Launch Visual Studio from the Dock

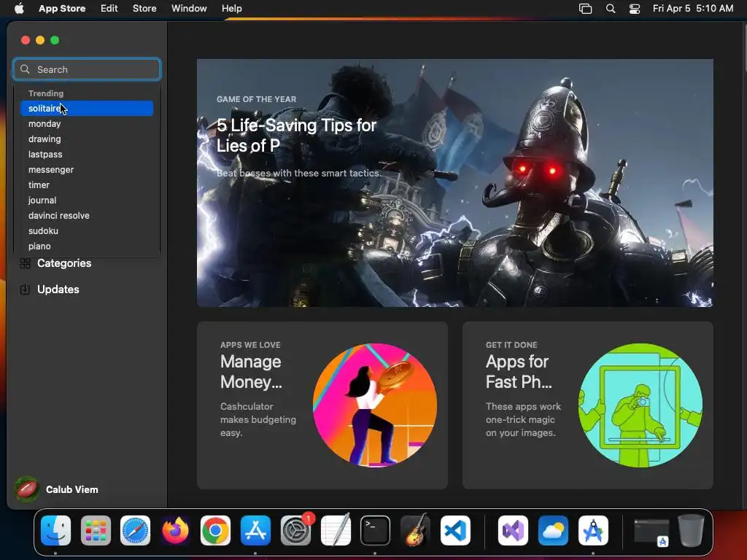point(513,530)
